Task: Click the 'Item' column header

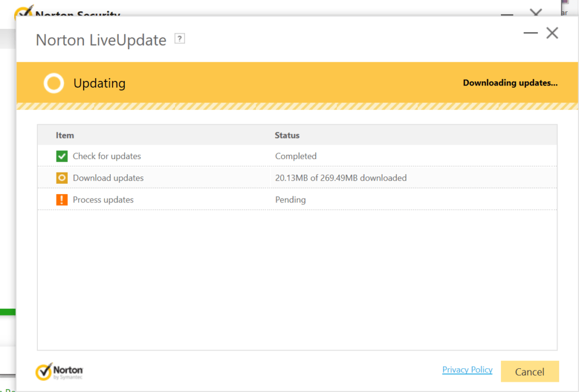Action: coord(65,135)
